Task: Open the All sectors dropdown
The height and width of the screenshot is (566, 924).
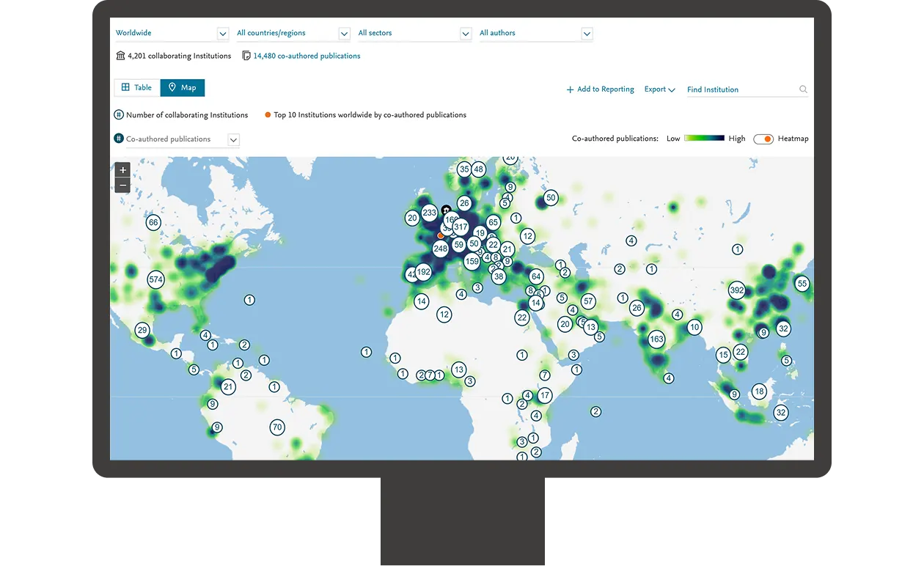Action: point(465,34)
